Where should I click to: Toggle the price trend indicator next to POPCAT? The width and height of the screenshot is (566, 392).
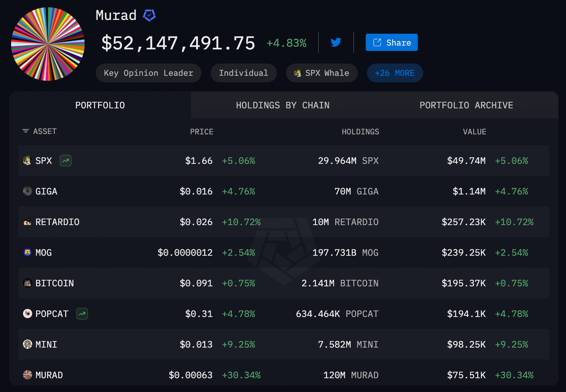pos(82,314)
